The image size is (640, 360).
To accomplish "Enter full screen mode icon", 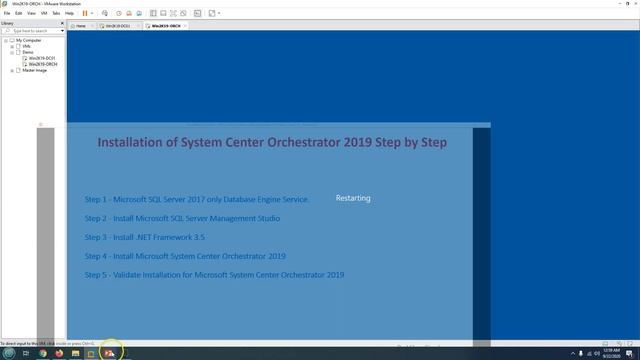I will [173, 13].
